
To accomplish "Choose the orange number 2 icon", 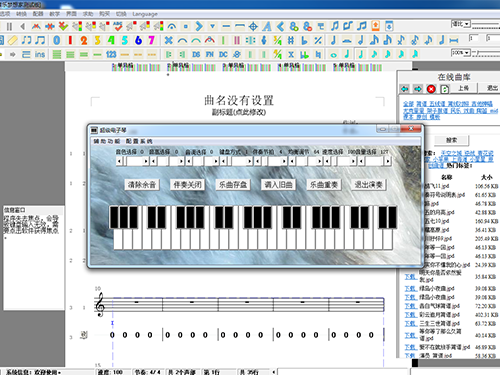I will pos(84,40).
